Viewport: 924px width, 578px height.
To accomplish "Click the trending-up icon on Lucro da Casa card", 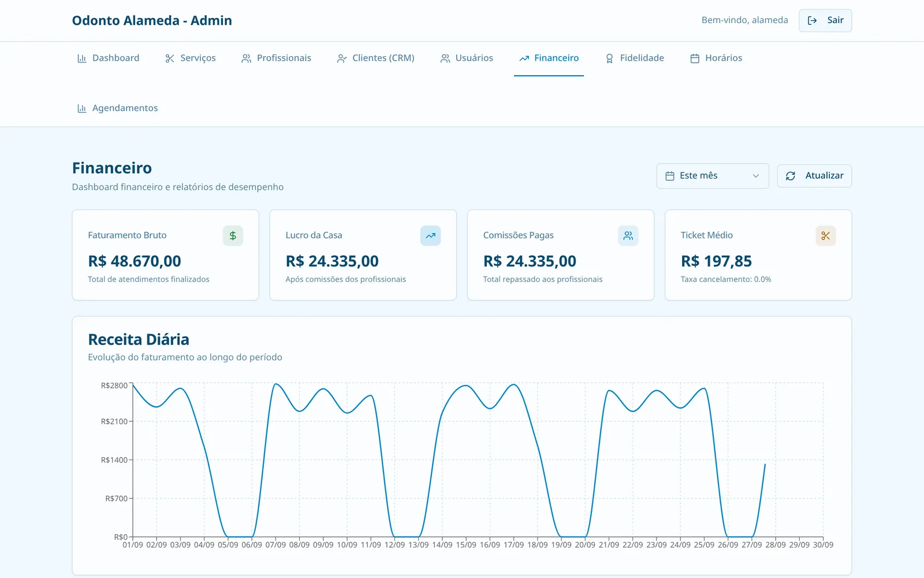I will 430,236.
